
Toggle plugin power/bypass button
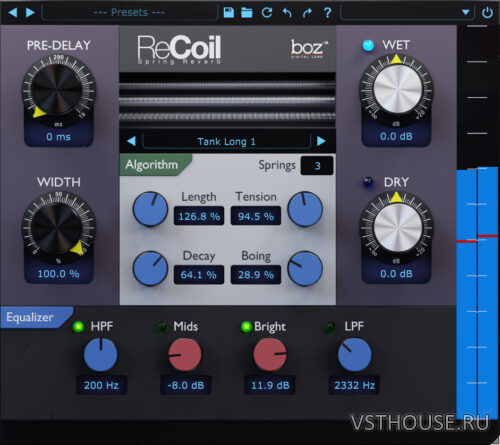coord(487,13)
